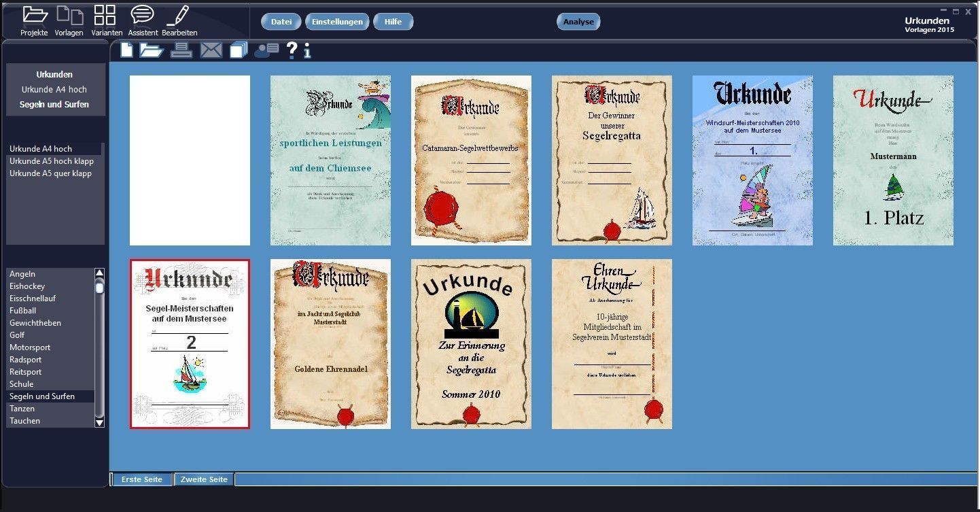Image resolution: width=980 pixels, height=512 pixels.
Task: Switch to the Zweite Seite tab
Action: tap(204, 479)
